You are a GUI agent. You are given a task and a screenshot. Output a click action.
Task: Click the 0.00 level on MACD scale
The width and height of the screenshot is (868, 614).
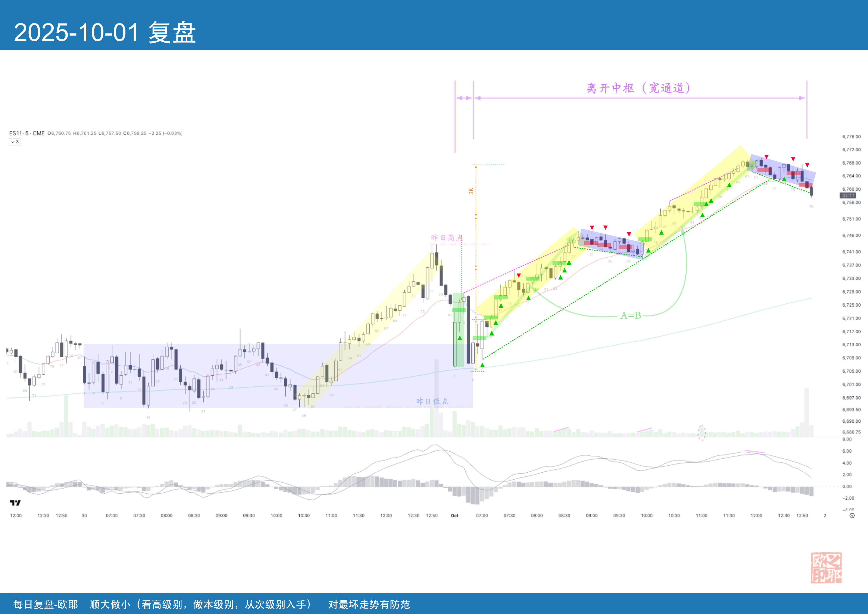[847, 486]
